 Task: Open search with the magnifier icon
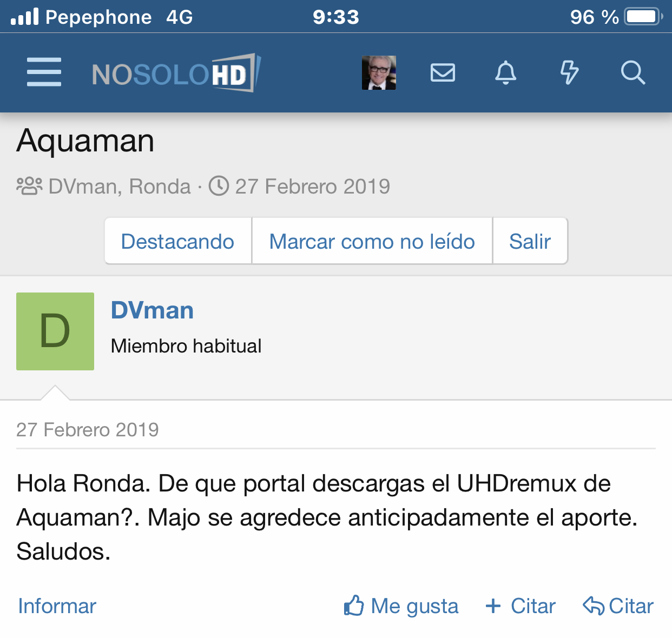point(633,72)
